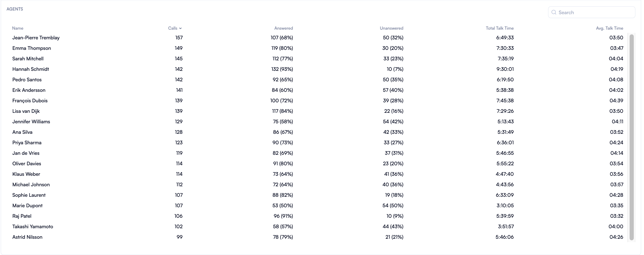This screenshot has width=644, height=255.
Task: Type in the Search input field
Action: pos(595,12)
